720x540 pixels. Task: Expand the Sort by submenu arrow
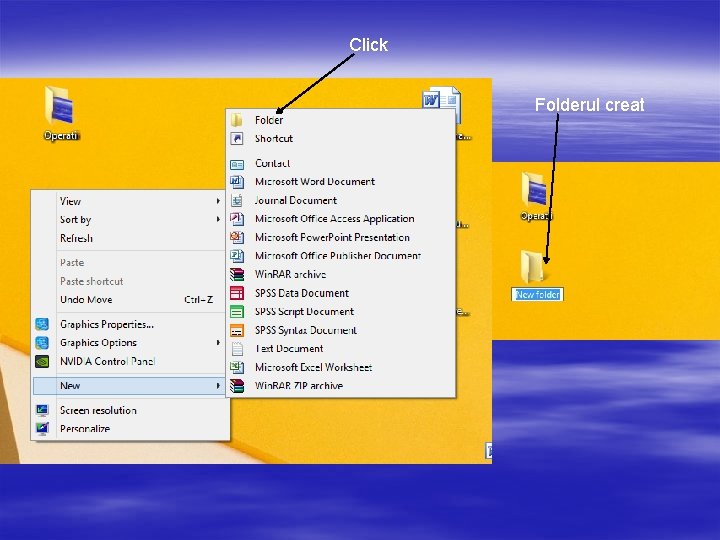pyautogui.click(x=218, y=219)
